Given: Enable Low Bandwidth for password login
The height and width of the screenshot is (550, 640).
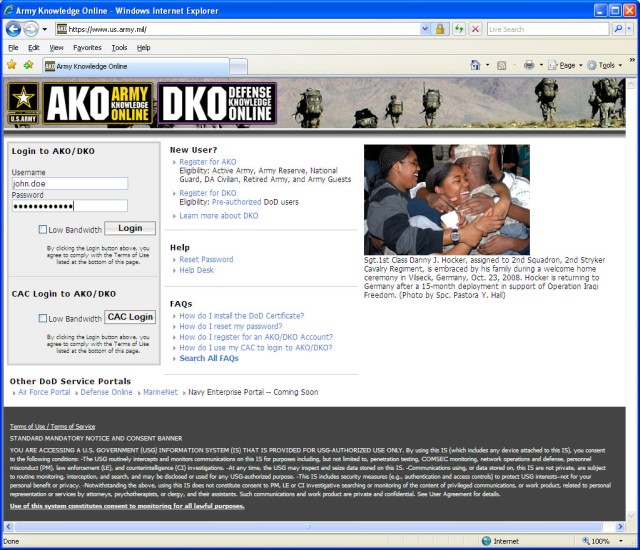Looking at the screenshot, I should pos(42,229).
